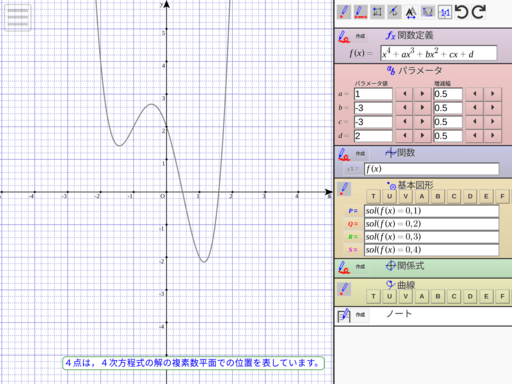
Task: Toggle the pen icon in 曲線 section
Action: tap(344, 289)
